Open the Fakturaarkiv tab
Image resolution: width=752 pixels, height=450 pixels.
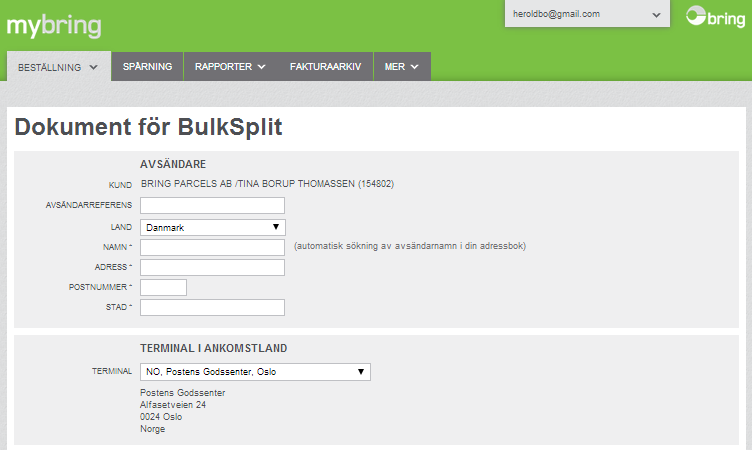tap(325, 67)
